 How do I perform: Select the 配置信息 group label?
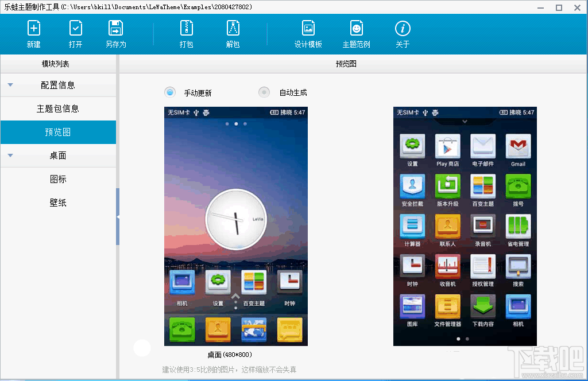click(58, 85)
